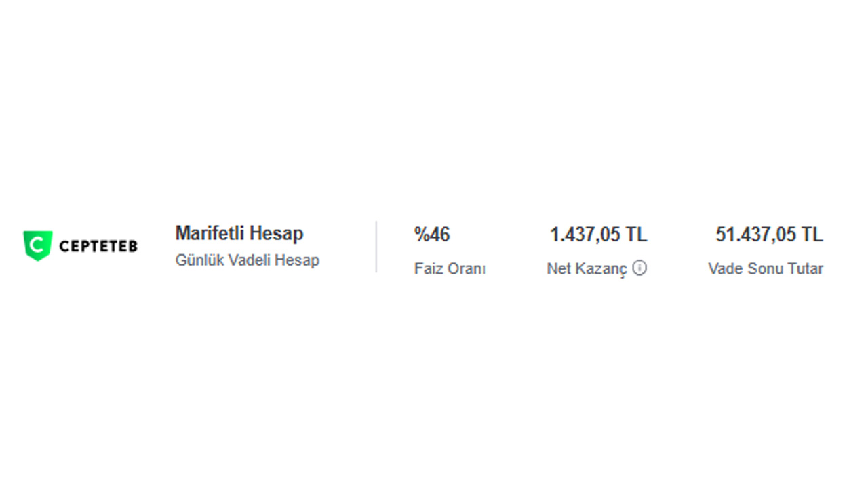
Task: Click the 51.437,05 TL maturity amount
Action: tap(769, 235)
